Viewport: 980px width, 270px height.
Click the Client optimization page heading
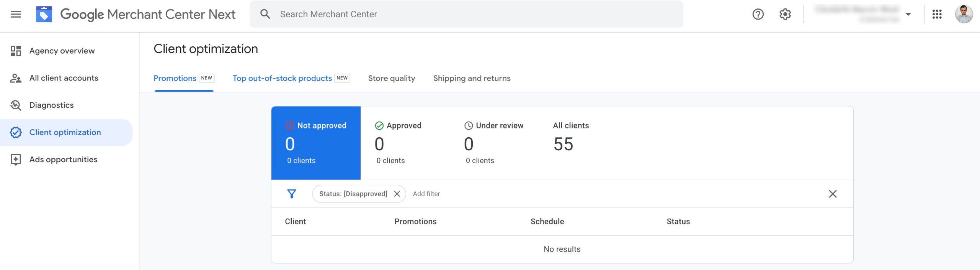coord(206,49)
